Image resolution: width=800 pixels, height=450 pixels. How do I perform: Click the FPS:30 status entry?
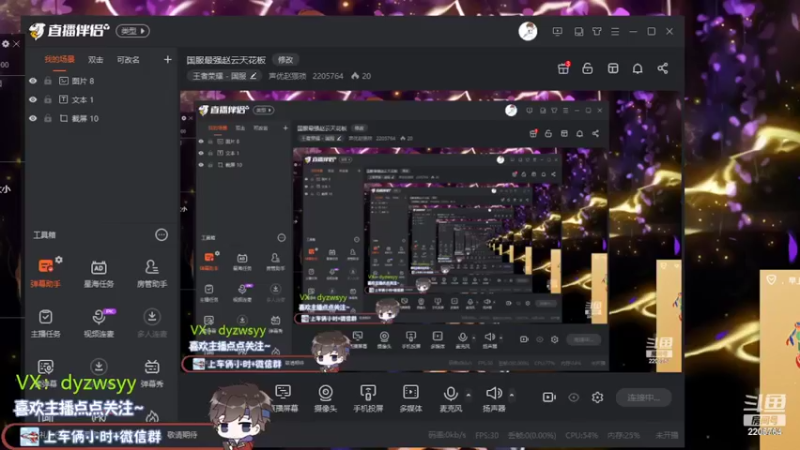point(487,435)
